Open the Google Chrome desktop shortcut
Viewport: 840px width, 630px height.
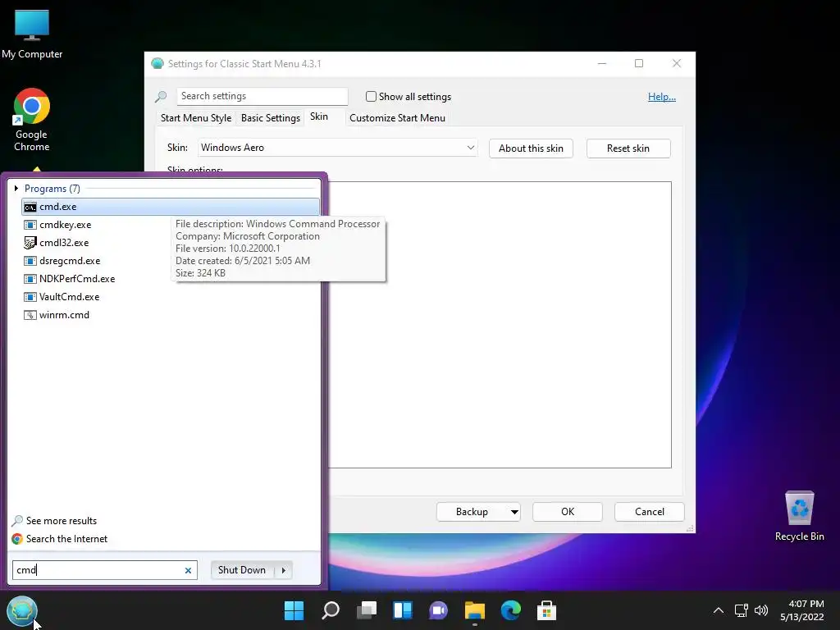click(32, 120)
